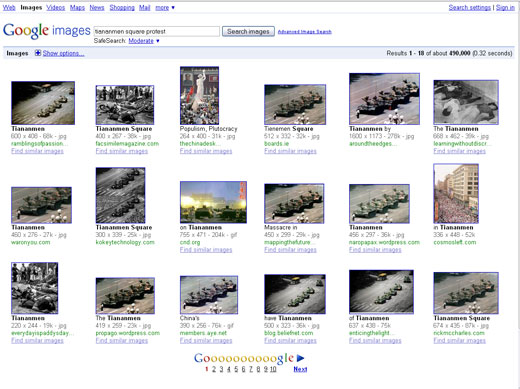Open the learningwithoutdiscr thumbnail
Image resolution: width=520 pixels, height=389 pixels.
pos(466,102)
